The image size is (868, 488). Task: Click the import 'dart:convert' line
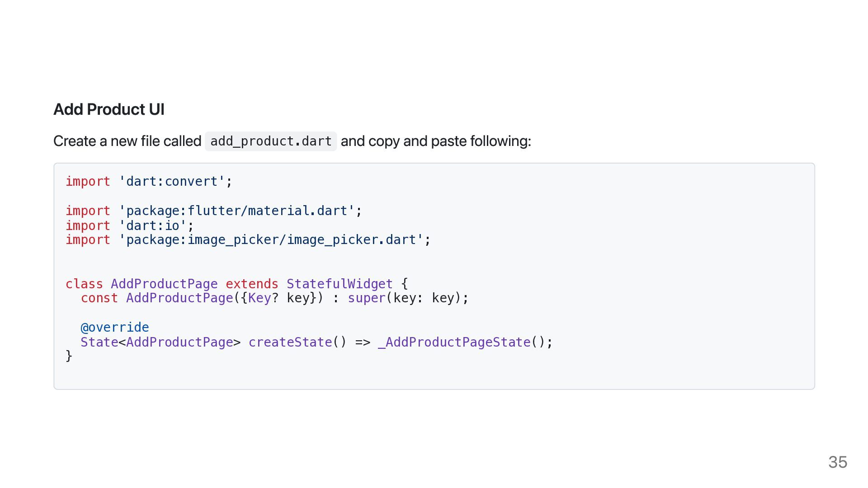click(149, 182)
